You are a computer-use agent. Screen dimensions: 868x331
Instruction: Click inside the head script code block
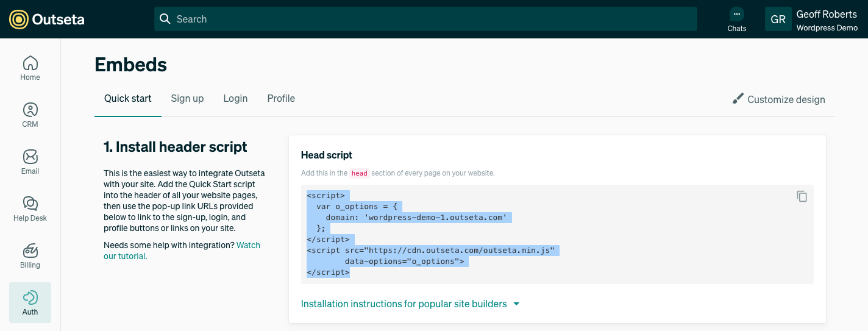pyautogui.click(x=557, y=234)
